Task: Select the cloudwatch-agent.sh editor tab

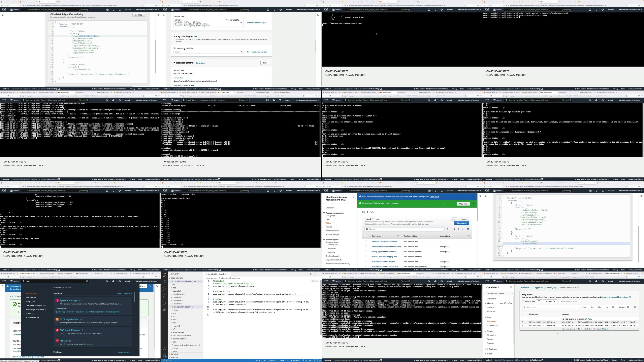Action: (217, 274)
